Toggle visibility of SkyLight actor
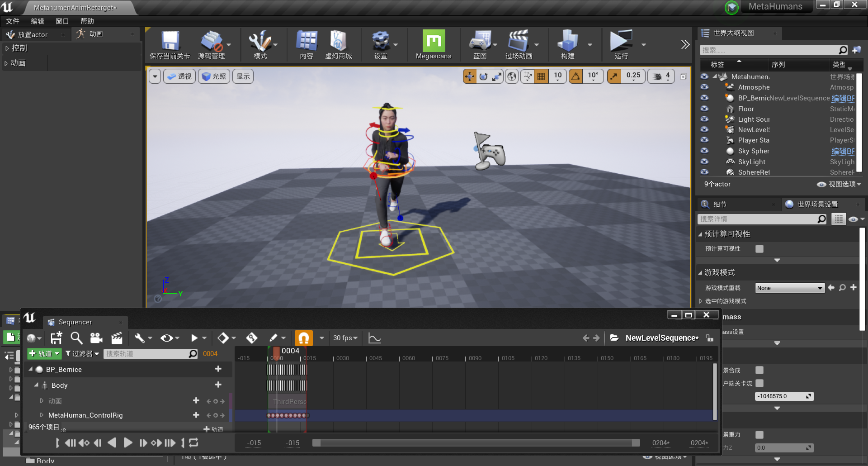This screenshot has width=868, height=466. (x=704, y=162)
